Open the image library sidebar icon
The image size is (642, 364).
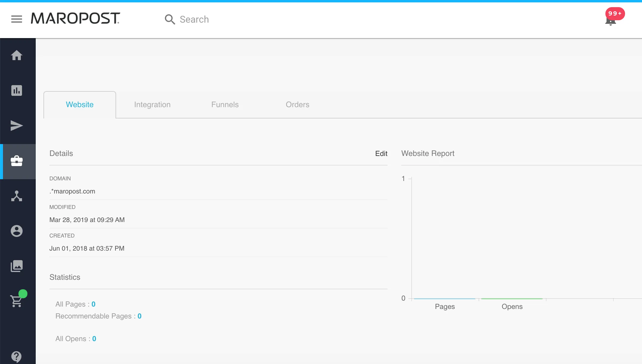[x=17, y=266]
